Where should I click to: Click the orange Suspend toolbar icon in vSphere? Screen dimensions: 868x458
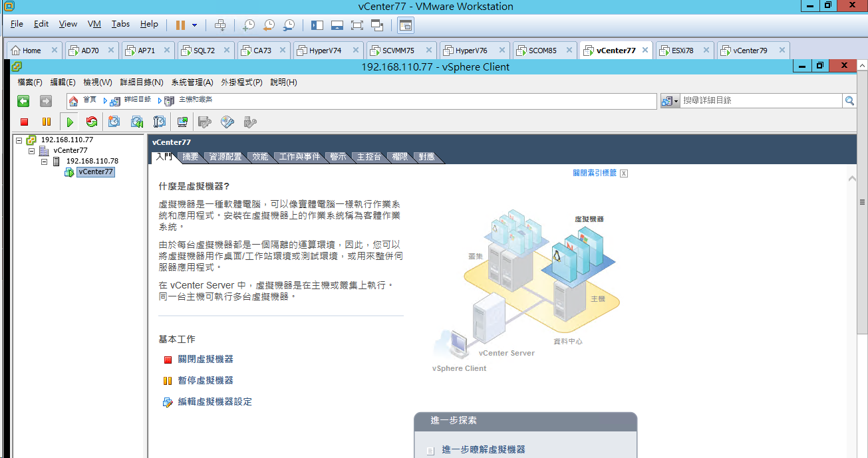coord(47,122)
